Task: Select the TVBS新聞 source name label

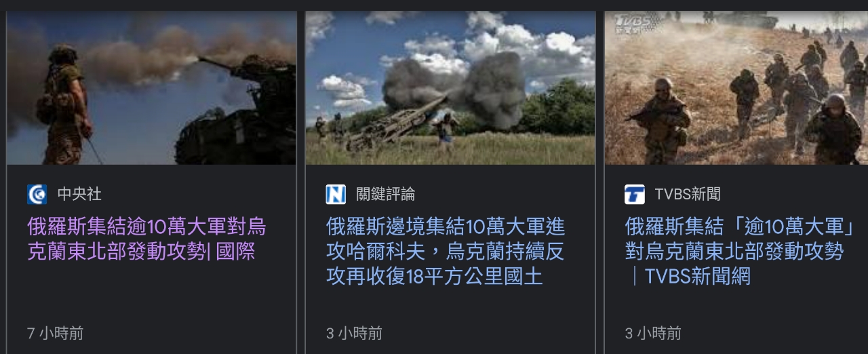Action: tap(688, 195)
